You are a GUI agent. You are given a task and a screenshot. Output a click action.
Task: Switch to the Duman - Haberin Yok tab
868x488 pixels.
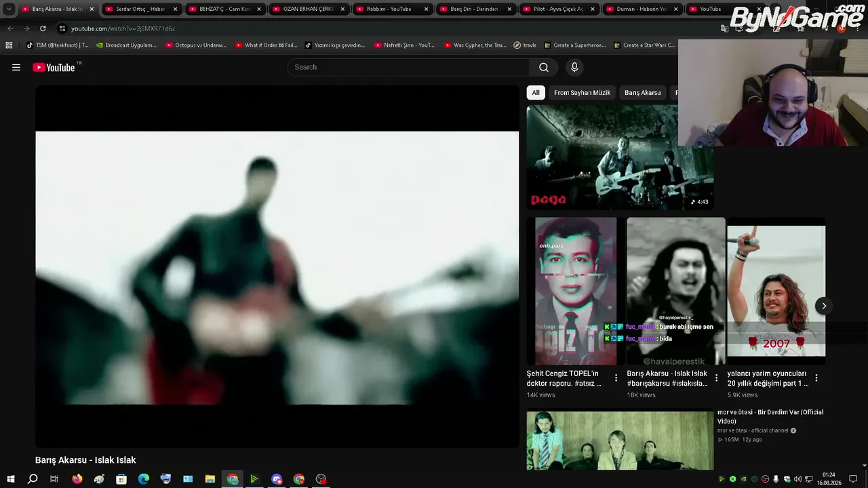point(642,9)
